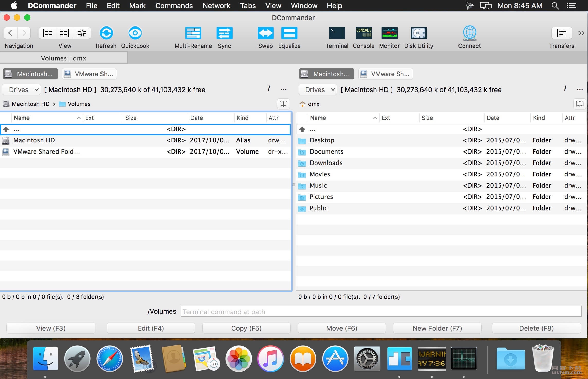Open the right panel Drives dropdown

[x=318, y=89]
